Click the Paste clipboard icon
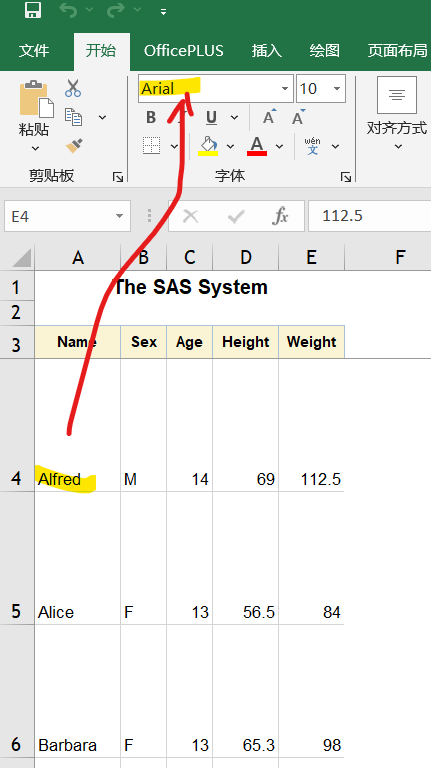 36,99
